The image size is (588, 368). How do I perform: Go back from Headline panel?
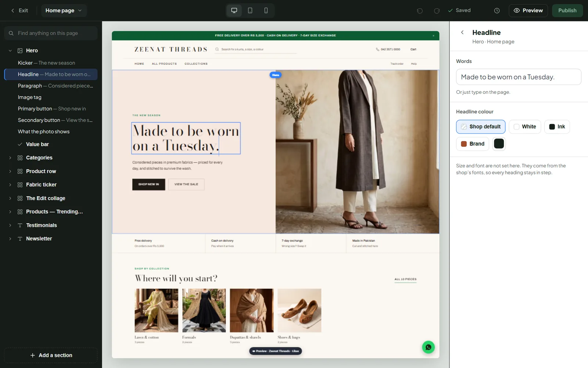click(462, 32)
